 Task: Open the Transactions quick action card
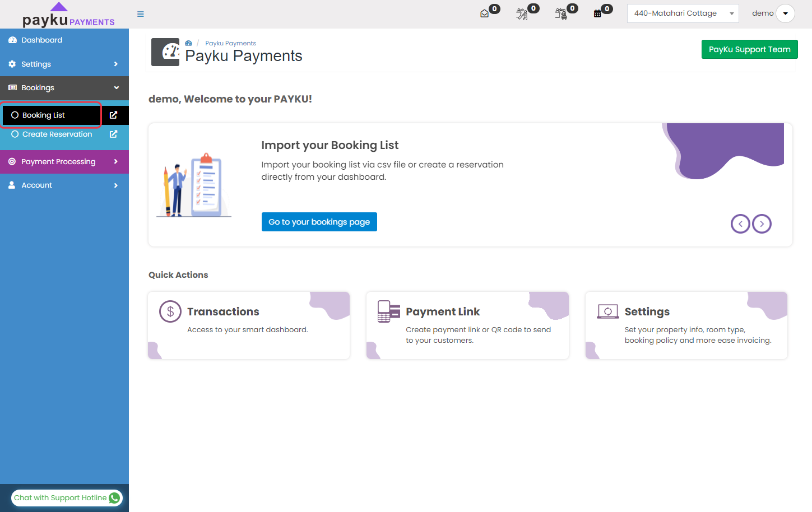[x=249, y=325]
